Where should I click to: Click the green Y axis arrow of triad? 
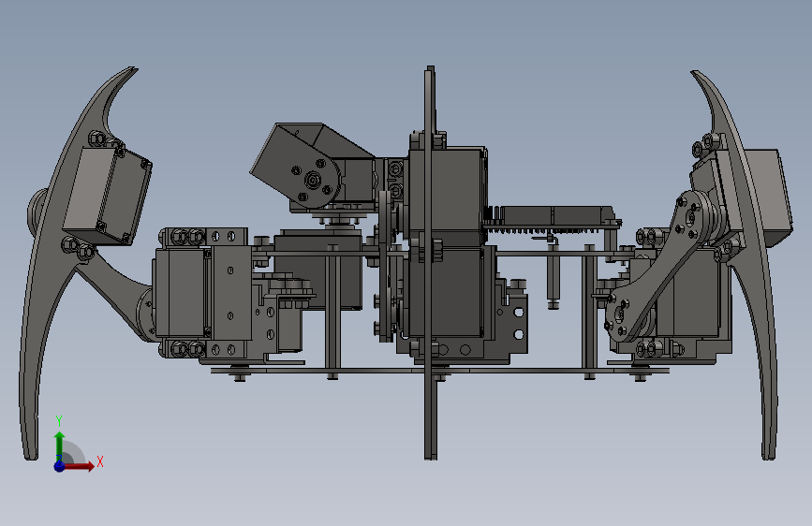coord(60,446)
